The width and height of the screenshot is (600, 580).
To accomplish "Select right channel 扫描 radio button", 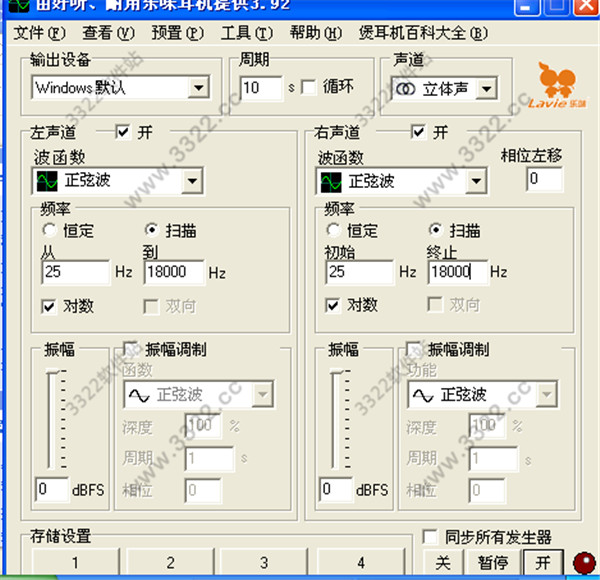I will 436,230.
